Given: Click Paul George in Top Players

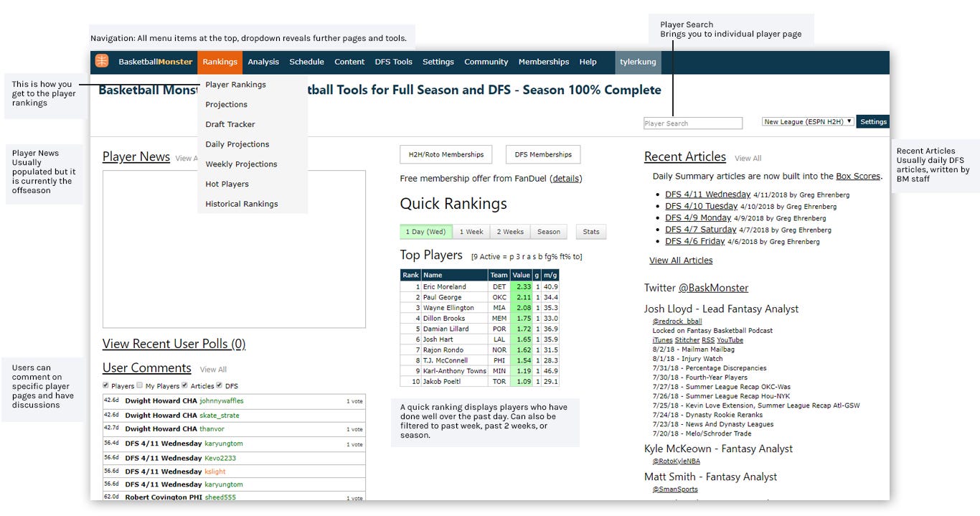Looking at the screenshot, I should pyautogui.click(x=443, y=297).
